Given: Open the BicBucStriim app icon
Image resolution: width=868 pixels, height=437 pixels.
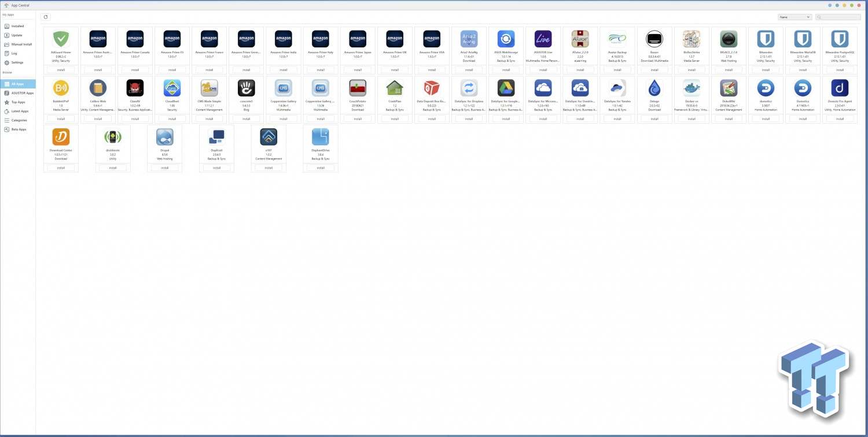Looking at the screenshot, I should click(x=692, y=39).
